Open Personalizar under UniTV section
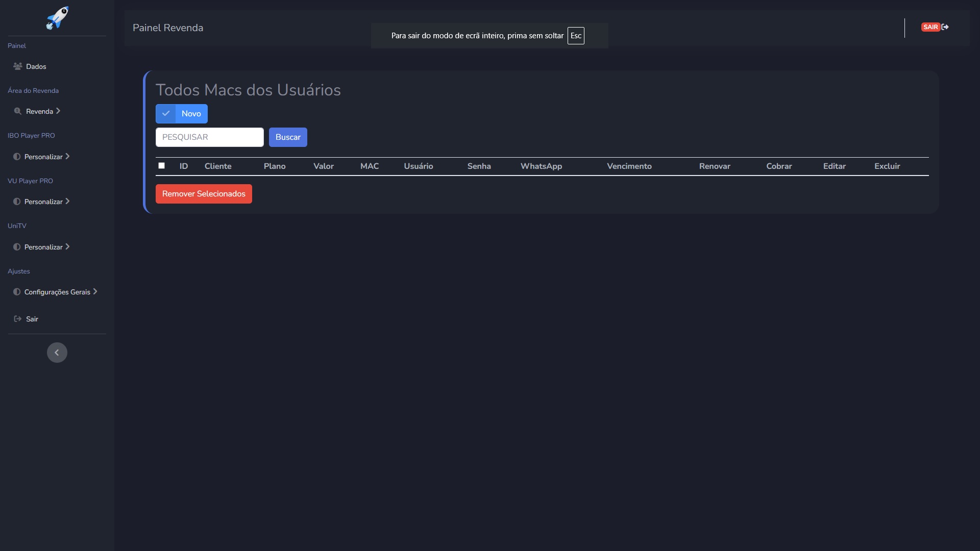 [x=43, y=247]
